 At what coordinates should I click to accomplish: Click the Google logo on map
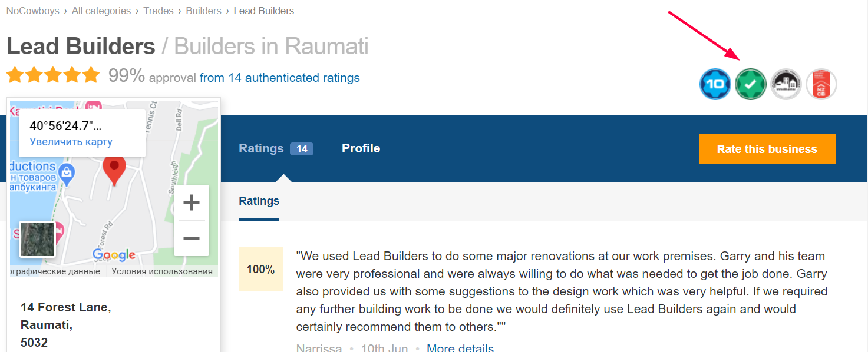[x=114, y=255]
